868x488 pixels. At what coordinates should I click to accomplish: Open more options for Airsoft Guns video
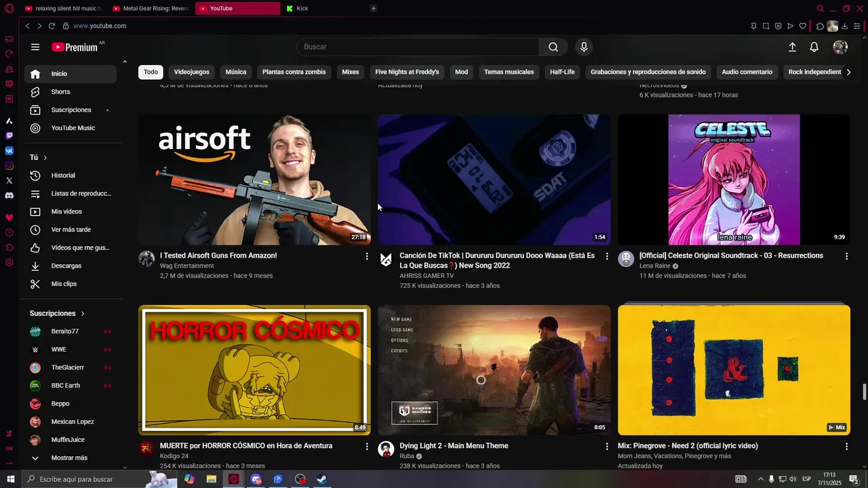pyautogui.click(x=367, y=256)
